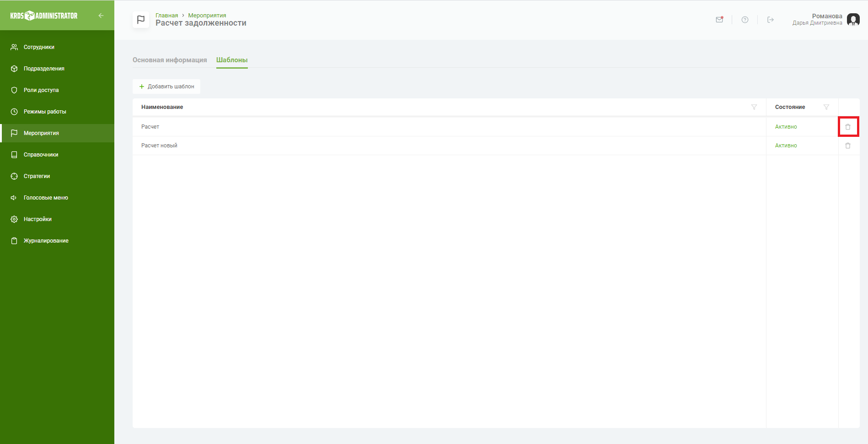Click the Справочники book icon
Viewport: 868px width, 444px height.
(x=14, y=155)
